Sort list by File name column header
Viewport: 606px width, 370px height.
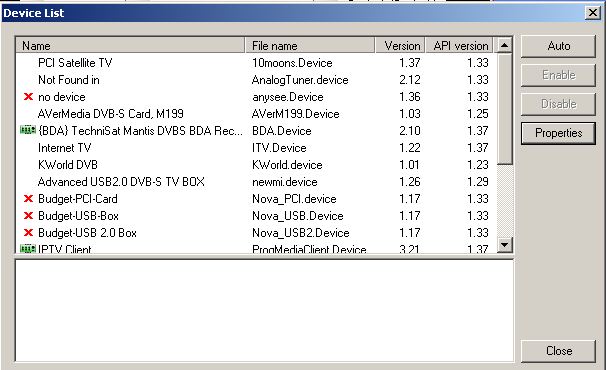tap(310, 46)
